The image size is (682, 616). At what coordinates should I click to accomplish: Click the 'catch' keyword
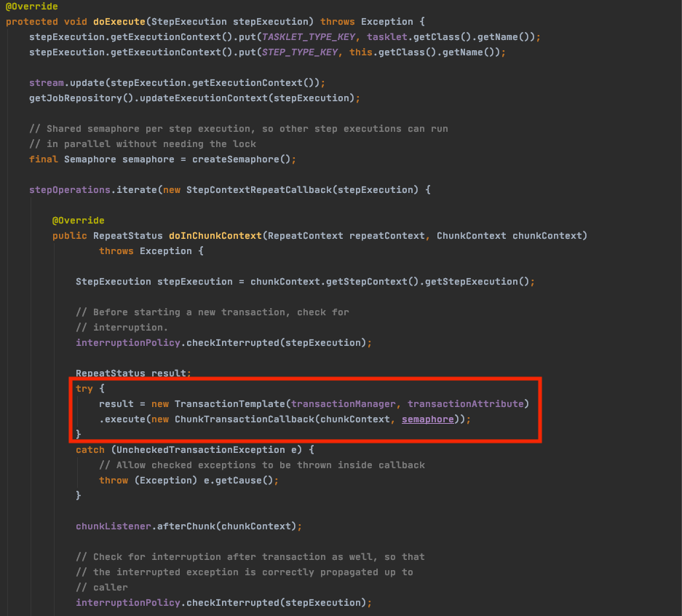tap(90, 450)
